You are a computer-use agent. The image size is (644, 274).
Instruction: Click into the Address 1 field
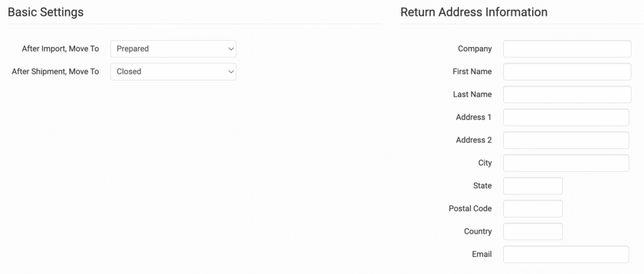(566, 118)
